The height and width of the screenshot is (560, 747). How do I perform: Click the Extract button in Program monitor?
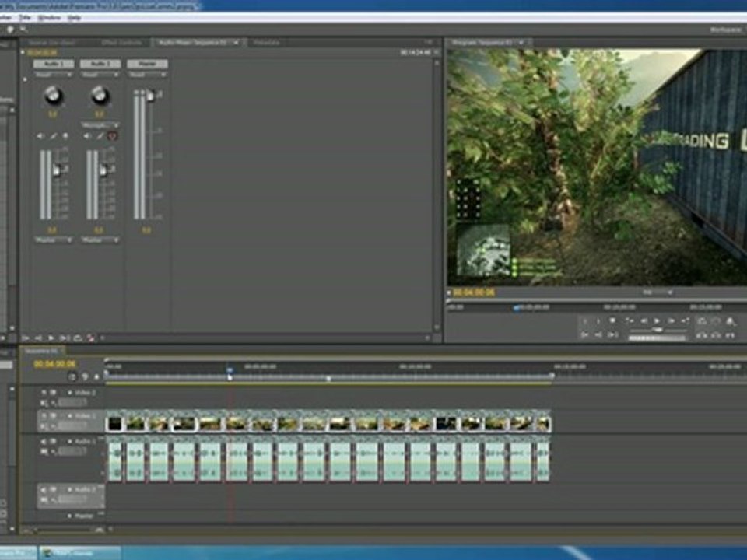pyautogui.click(x=716, y=335)
